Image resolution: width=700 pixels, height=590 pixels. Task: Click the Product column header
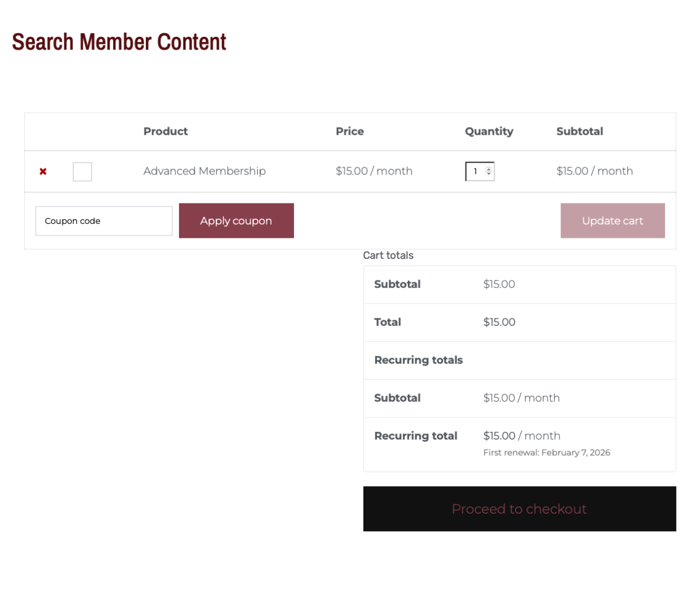(x=166, y=131)
